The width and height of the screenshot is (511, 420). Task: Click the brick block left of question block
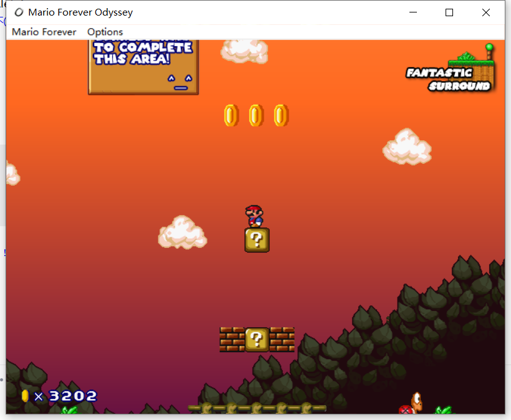(x=232, y=340)
